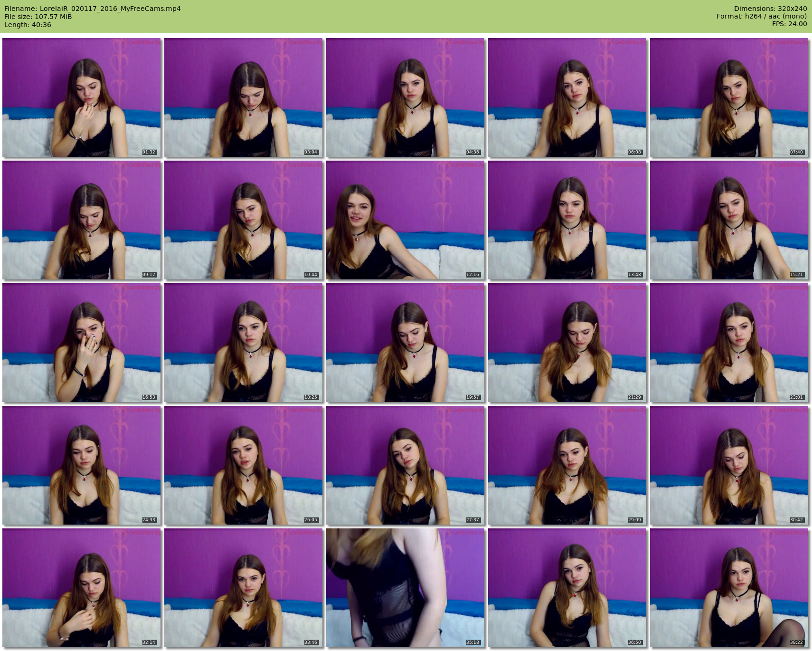Viewport: 812px width, 651px height.
Task: Click the File size 107.57 MiB text
Action: [x=38, y=17]
